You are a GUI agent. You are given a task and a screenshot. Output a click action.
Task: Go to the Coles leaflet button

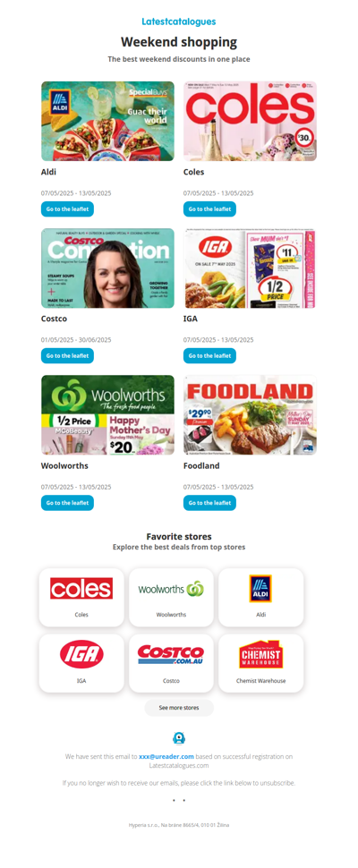pos(209,209)
